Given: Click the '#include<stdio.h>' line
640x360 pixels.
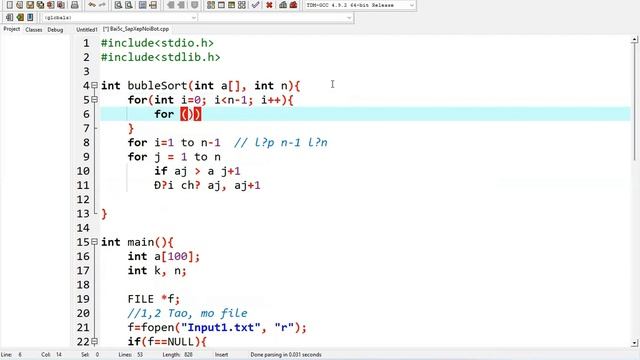Looking at the screenshot, I should (x=157, y=43).
